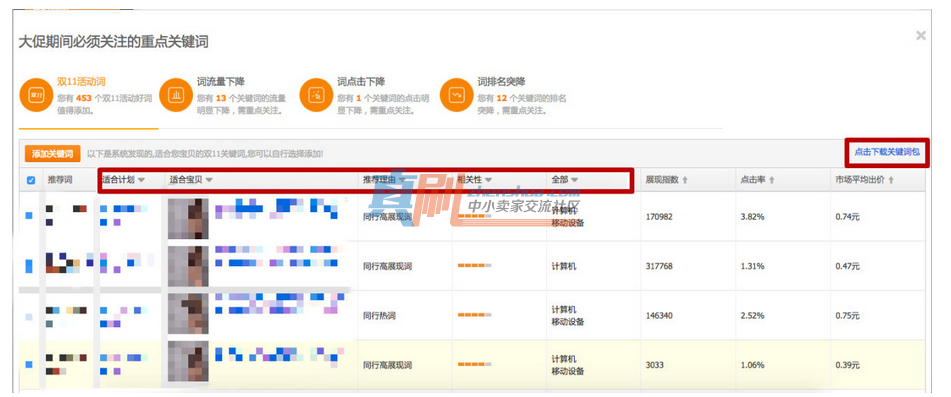
Task: Click 点击下载关键词包 link
Action: point(887,152)
